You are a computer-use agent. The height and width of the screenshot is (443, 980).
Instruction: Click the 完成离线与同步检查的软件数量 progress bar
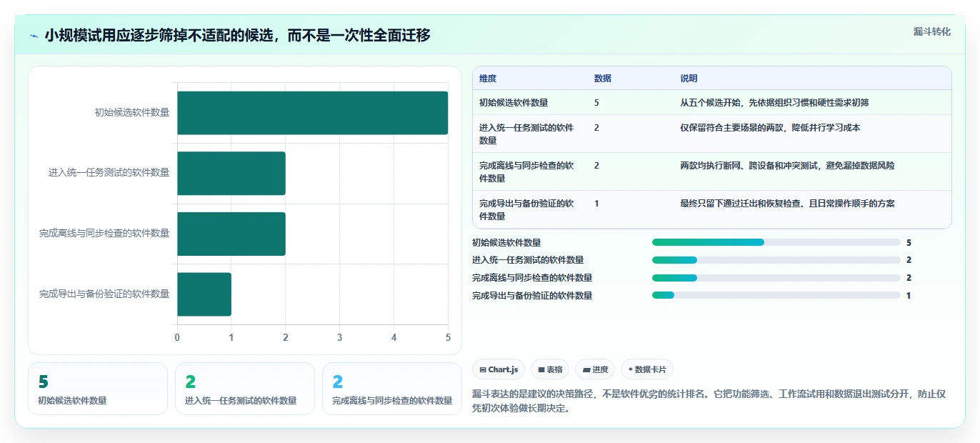click(x=776, y=278)
